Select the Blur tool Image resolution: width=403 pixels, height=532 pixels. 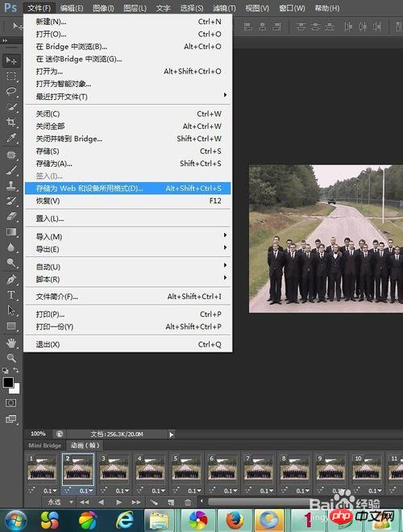pos(11,247)
